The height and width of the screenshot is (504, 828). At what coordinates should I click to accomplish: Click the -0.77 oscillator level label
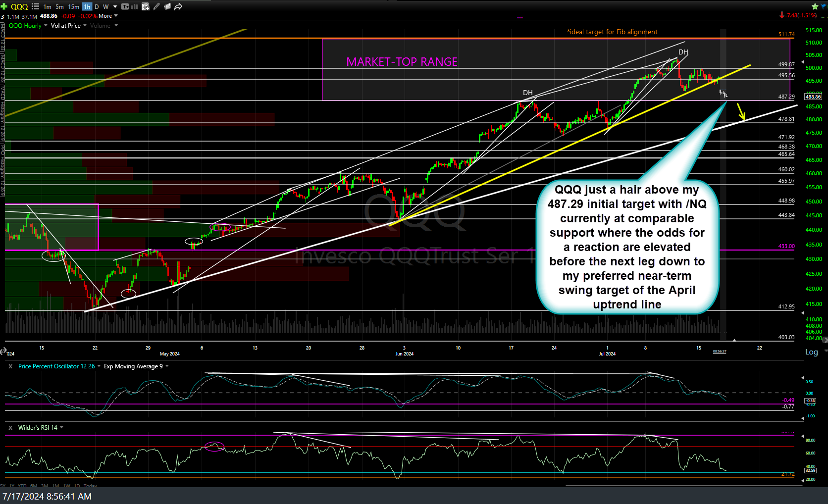coord(788,406)
